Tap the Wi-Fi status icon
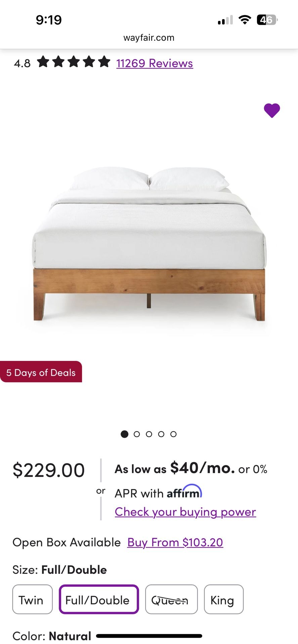The width and height of the screenshot is (298, 644). coord(245,20)
